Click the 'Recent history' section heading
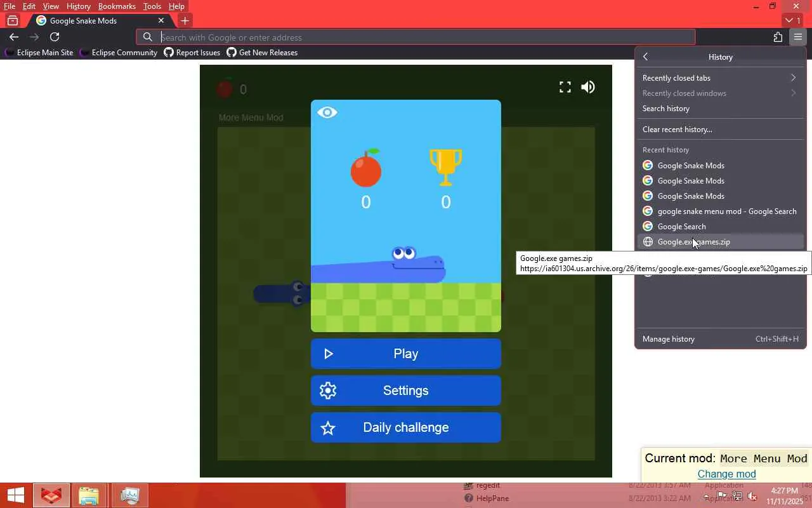This screenshot has width=812, height=508. (x=665, y=150)
